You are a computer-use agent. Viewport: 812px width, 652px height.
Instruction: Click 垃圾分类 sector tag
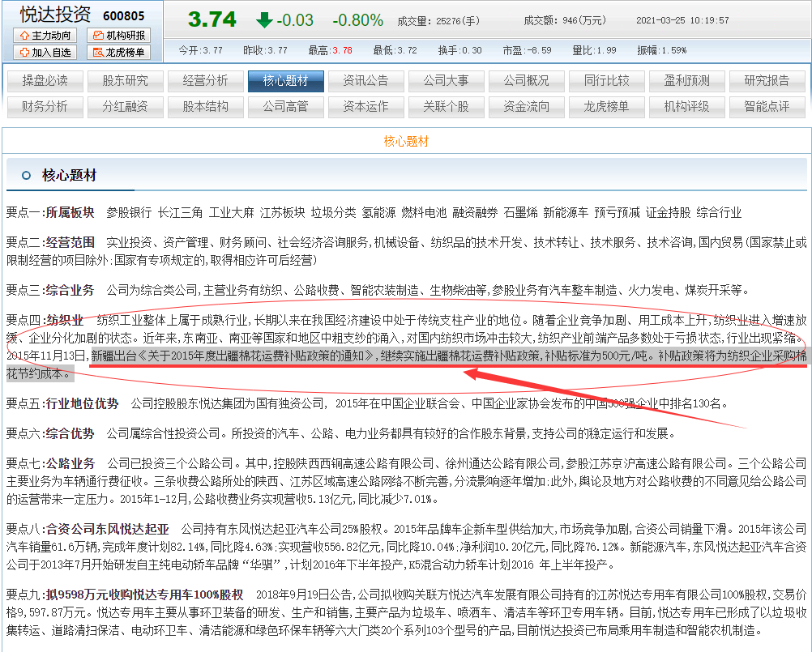(x=334, y=213)
